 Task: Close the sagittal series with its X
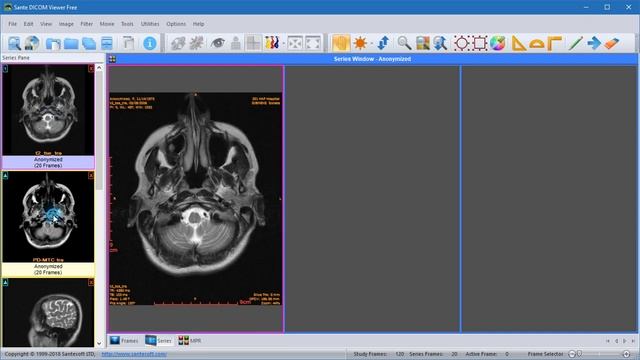[91, 282]
